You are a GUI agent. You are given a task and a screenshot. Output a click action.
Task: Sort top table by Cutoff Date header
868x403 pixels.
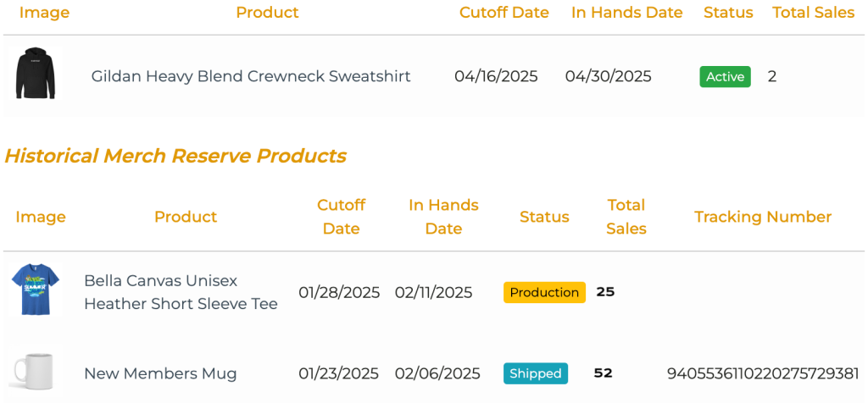(x=504, y=13)
